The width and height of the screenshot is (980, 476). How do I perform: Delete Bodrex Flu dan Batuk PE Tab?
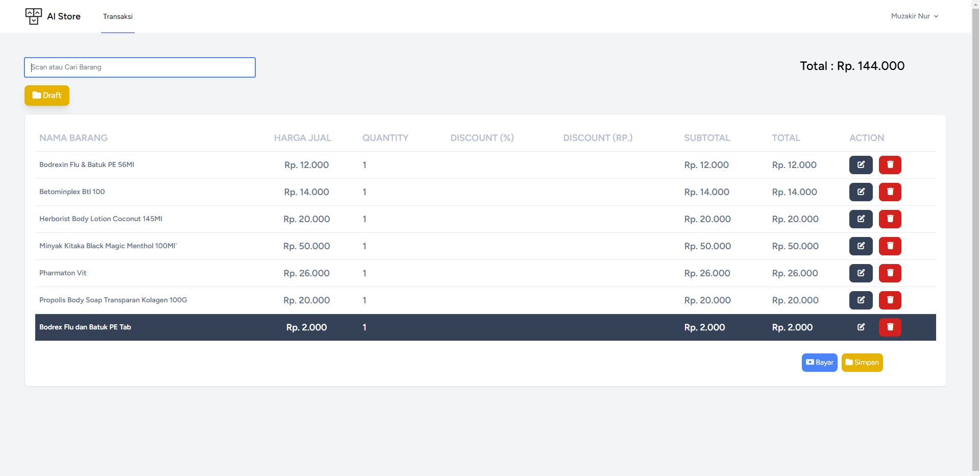point(890,327)
